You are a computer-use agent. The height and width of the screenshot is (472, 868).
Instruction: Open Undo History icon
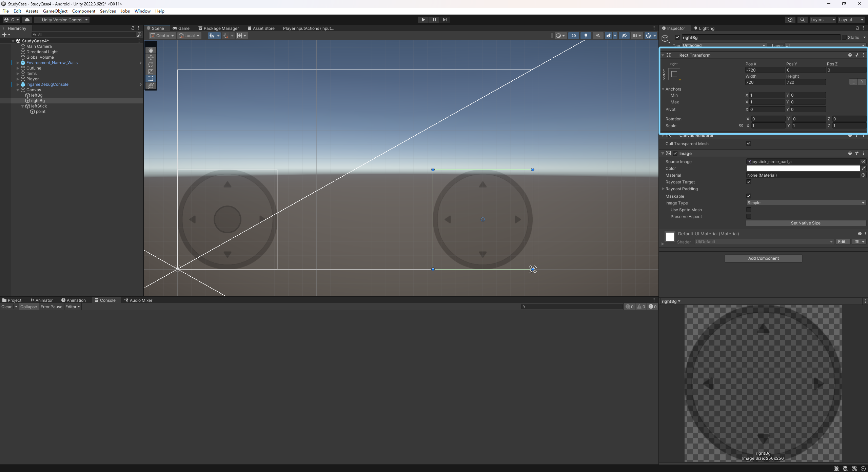coord(790,20)
